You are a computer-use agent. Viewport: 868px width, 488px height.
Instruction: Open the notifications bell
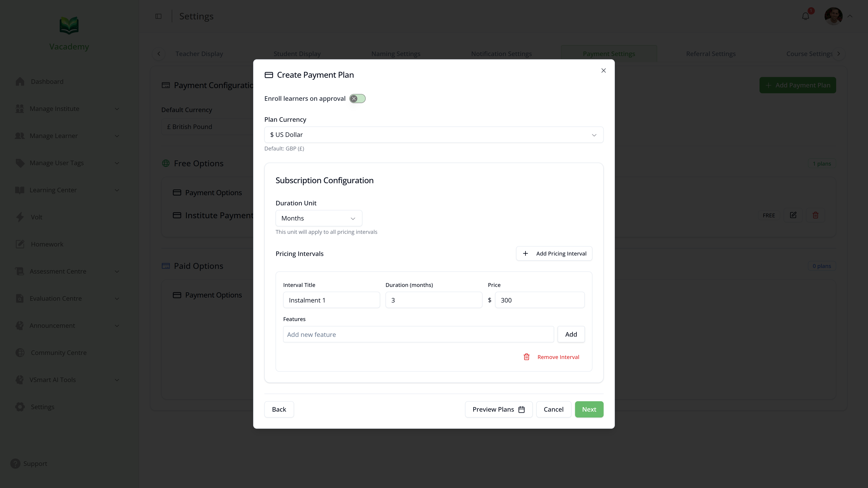point(805,16)
